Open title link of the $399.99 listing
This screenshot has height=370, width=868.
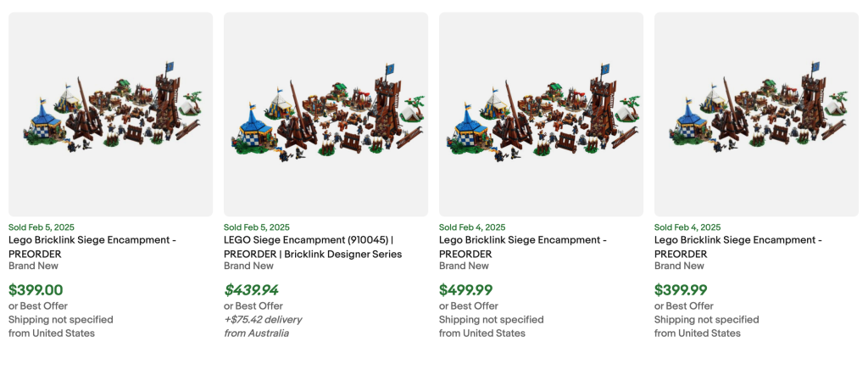pyautogui.click(x=738, y=247)
